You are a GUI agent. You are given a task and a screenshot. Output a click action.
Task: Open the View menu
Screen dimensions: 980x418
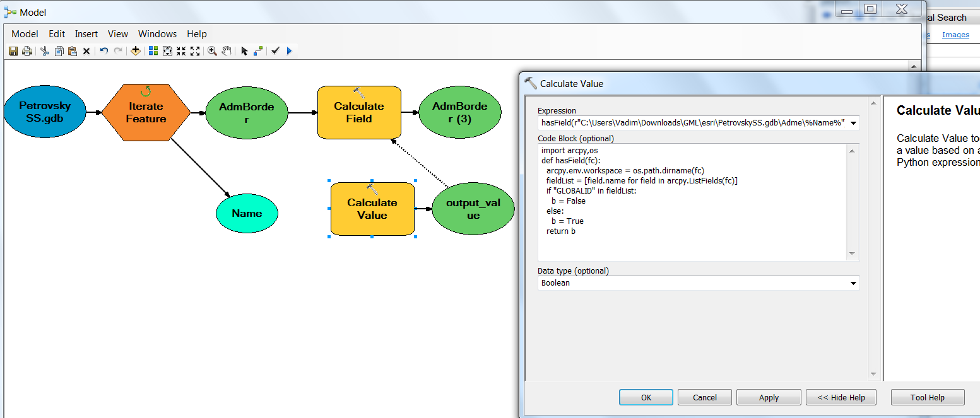[x=118, y=34]
